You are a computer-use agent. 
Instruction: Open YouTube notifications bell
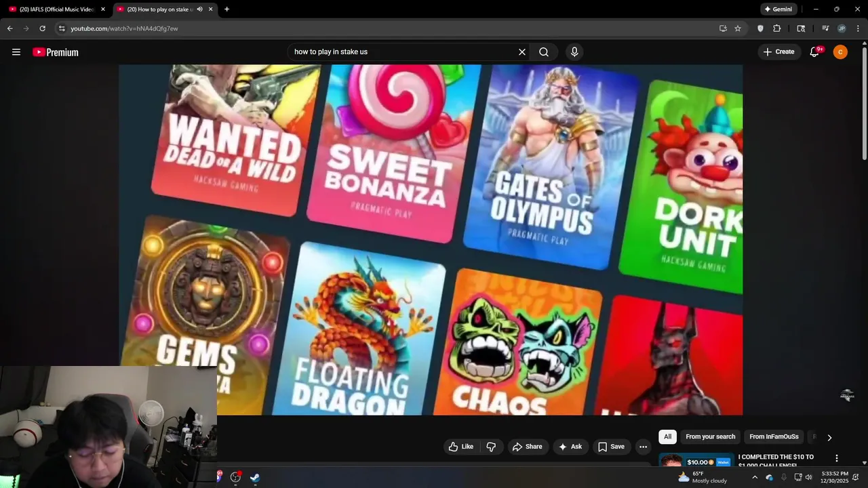[x=815, y=52]
